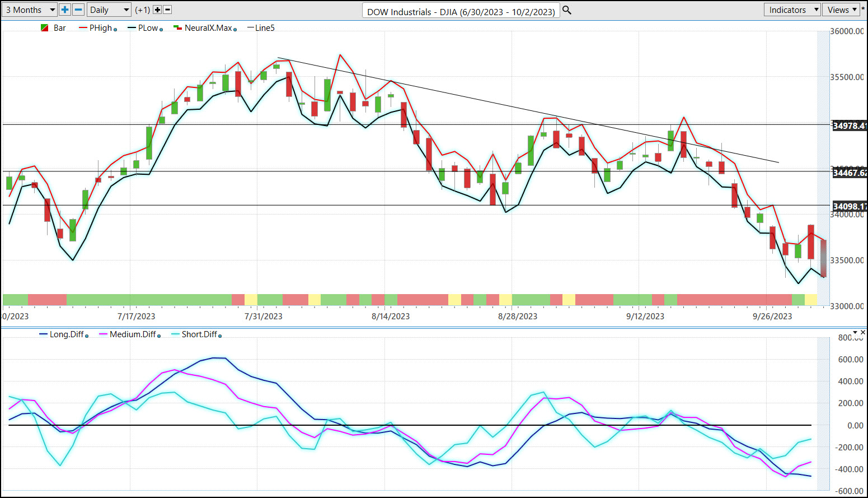This screenshot has width=868, height=498.
Task: Click the magnifying glass search icon
Action: coord(567,10)
